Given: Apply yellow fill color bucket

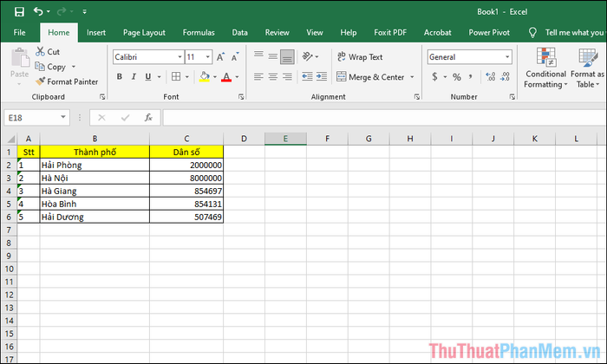Looking at the screenshot, I should pos(205,76).
